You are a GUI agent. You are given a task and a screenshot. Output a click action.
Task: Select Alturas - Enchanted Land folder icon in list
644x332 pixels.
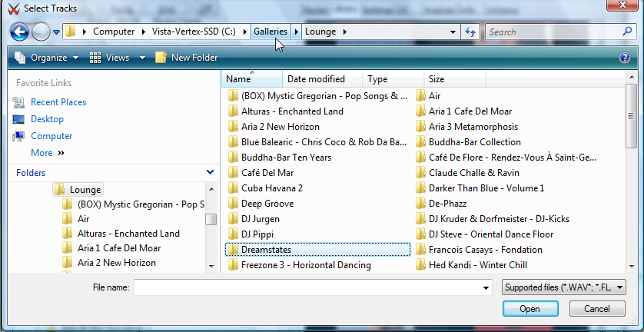(x=233, y=111)
